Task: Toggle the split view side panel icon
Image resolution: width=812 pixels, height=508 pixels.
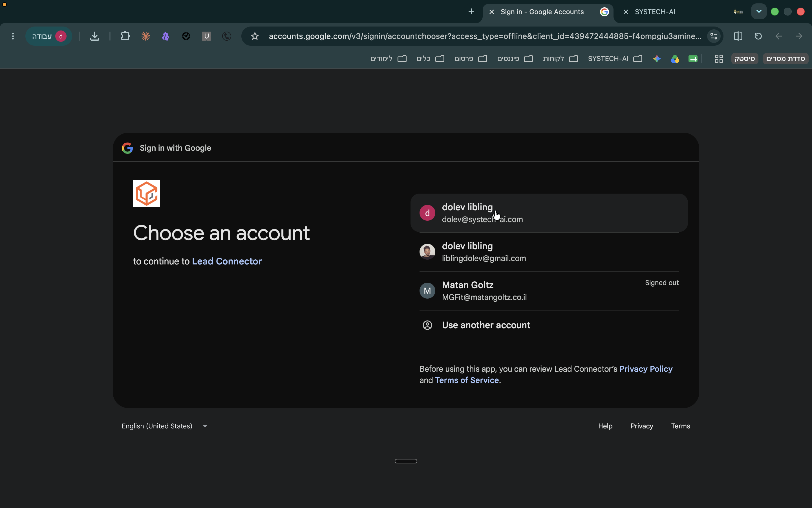Action: [x=738, y=36]
